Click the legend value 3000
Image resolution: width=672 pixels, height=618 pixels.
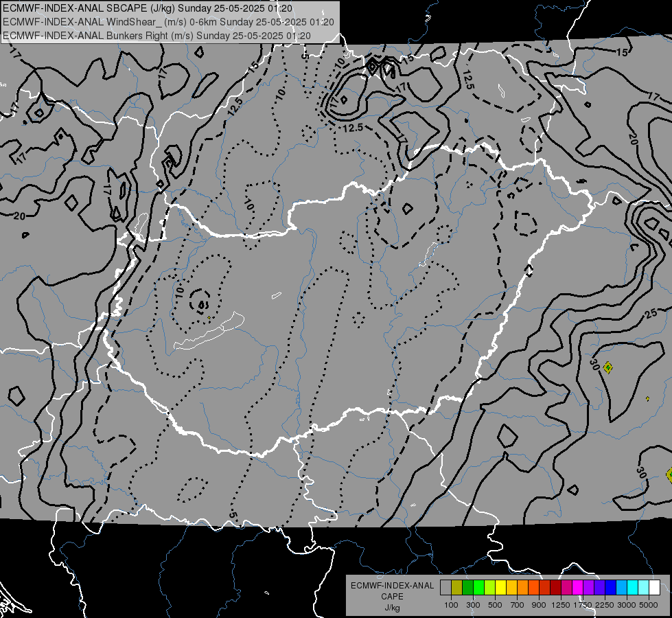pos(627,605)
